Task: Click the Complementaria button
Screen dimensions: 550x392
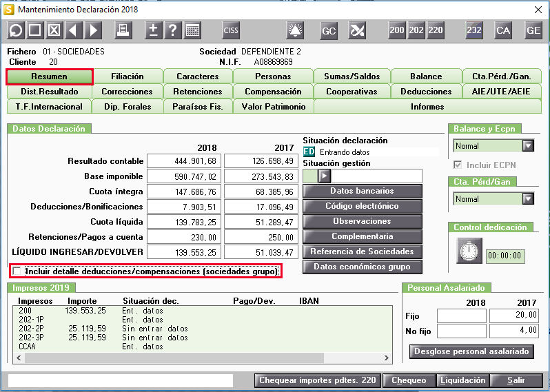Action: coord(363,236)
